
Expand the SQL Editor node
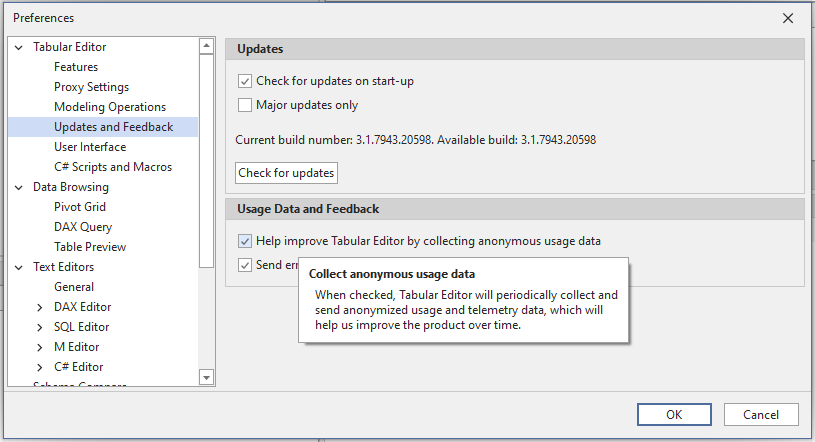(x=40, y=327)
